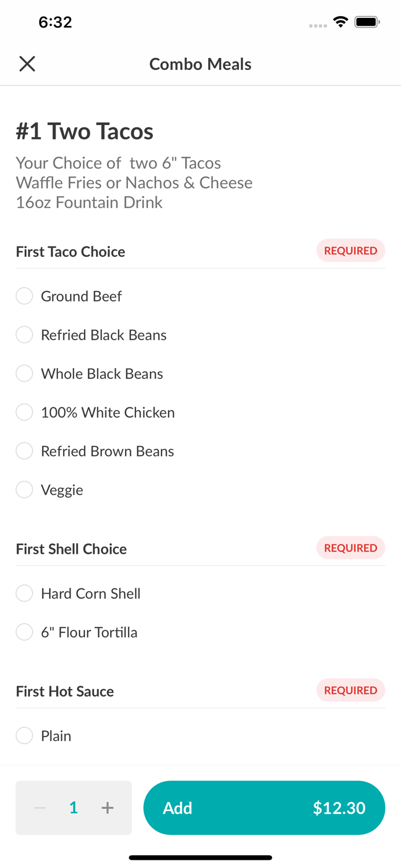Tap the Add $12.30 button
Image resolution: width=401 pixels, height=868 pixels.
pyautogui.click(x=264, y=808)
